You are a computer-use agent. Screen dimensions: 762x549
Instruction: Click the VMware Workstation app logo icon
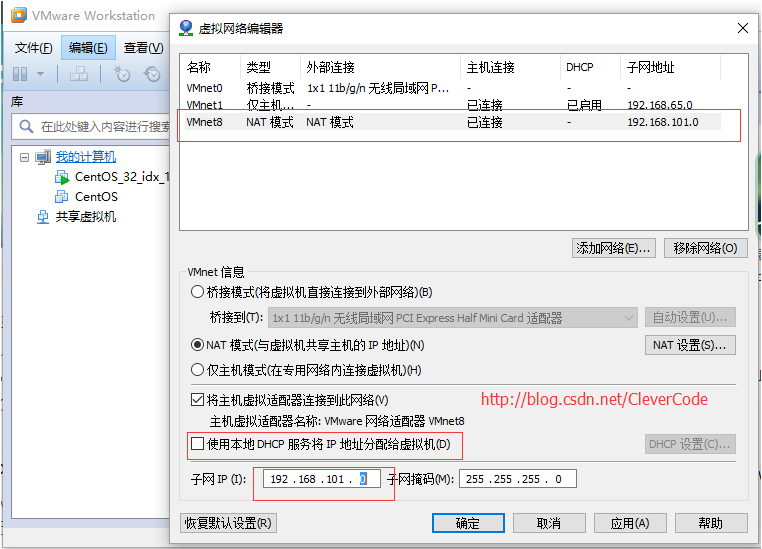pyautogui.click(x=15, y=16)
